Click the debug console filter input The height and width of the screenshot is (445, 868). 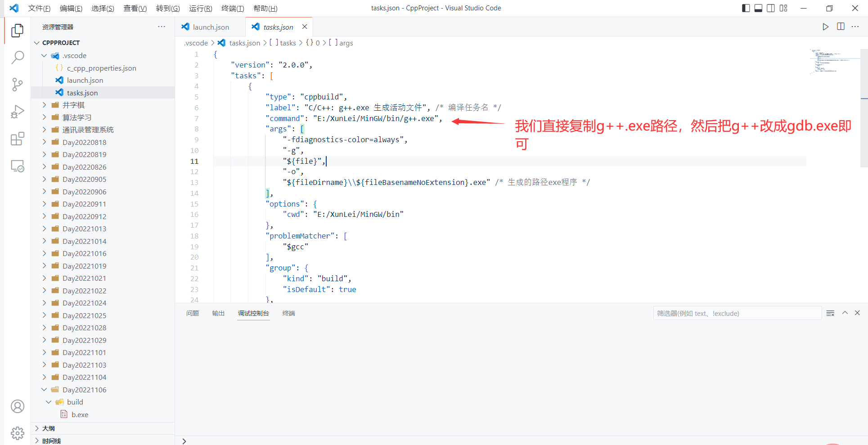[737, 313]
